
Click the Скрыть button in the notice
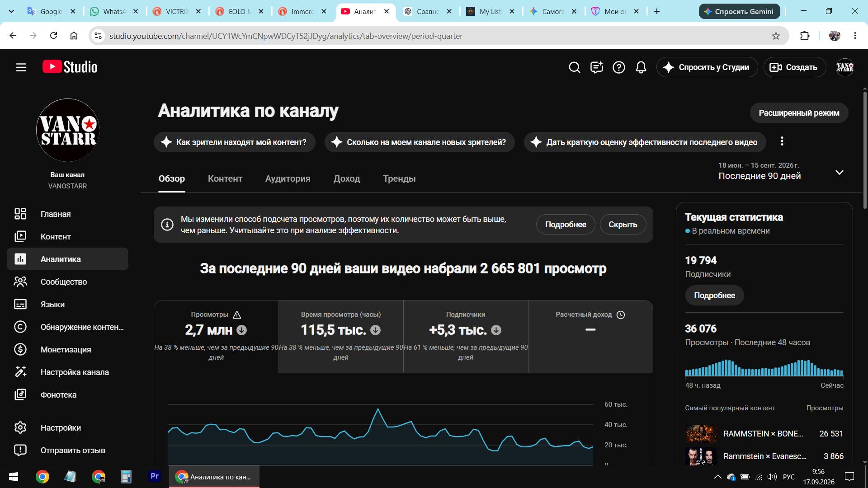[x=623, y=225]
